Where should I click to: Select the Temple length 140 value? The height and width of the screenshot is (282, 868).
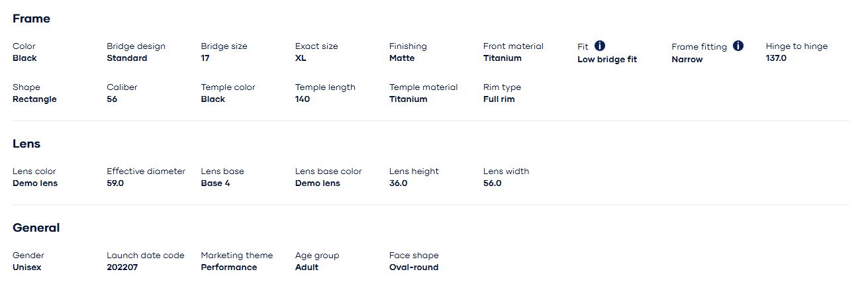coord(302,99)
